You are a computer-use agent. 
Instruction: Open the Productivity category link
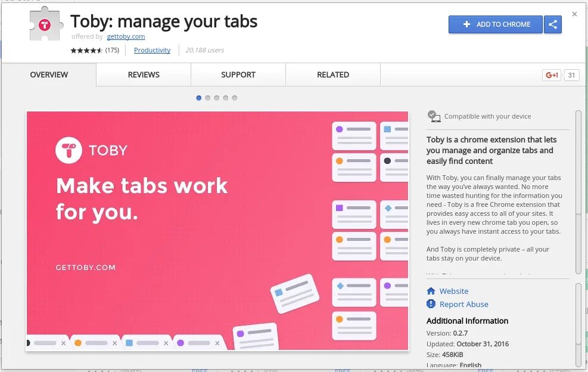pos(152,50)
